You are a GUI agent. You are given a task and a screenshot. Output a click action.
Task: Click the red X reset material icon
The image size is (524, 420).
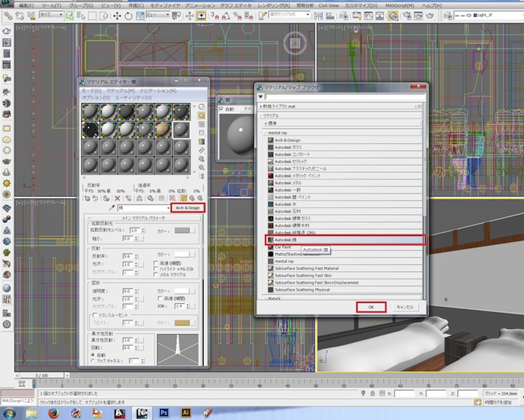click(117, 198)
